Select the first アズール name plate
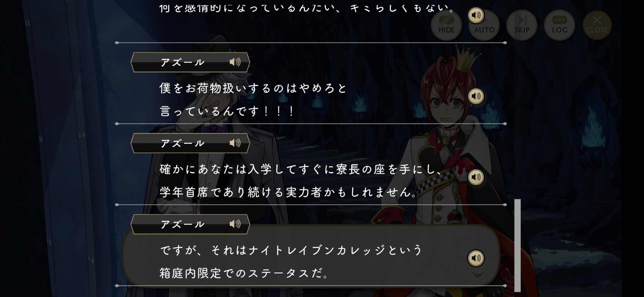This screenshot has height=297, width=644. [190, 62]
